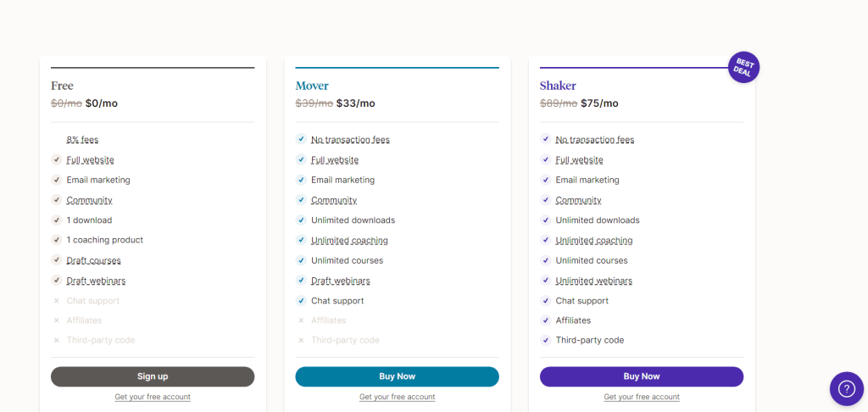
Task: Click 'Unlimited webinars' in the Shaker plan
Action: click(x=594, y=281)
